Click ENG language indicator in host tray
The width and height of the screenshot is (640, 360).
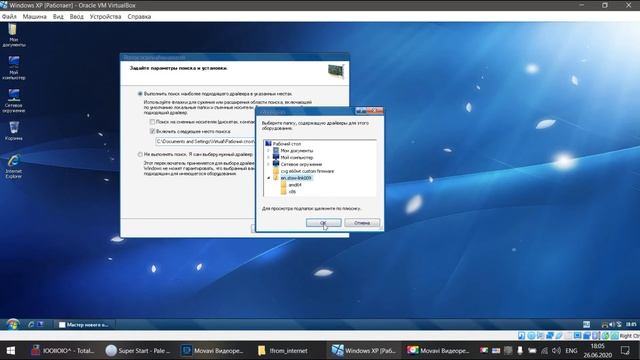coord(571,351)
